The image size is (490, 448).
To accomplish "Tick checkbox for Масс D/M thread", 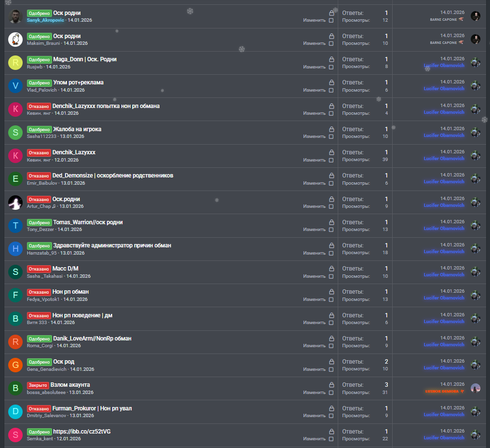I will point(331,276).
